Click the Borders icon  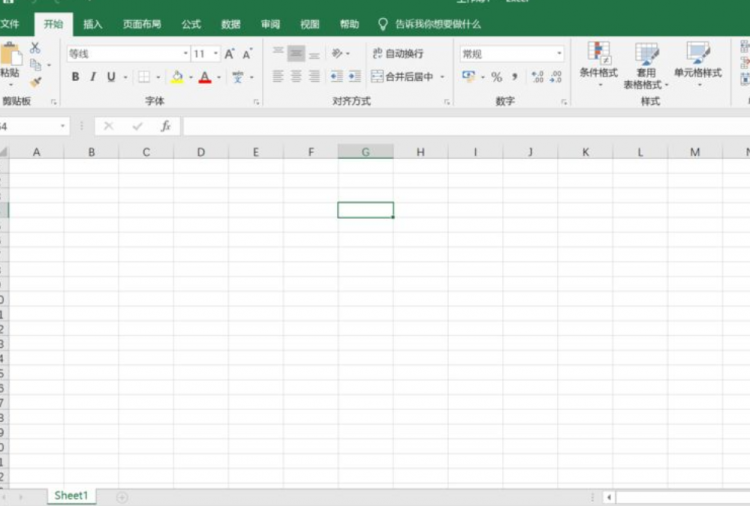click(144, 77)
